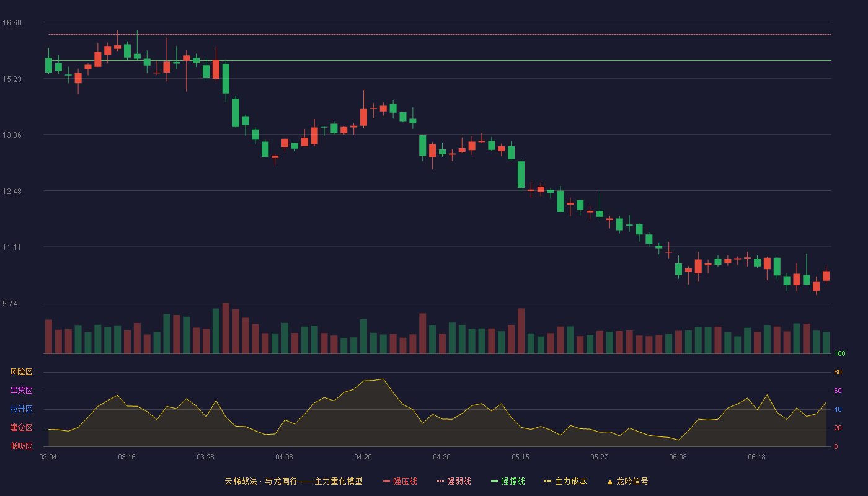Click the 16.60 price axis label
This screenshot has width=868, height=496.
[12, 23]
